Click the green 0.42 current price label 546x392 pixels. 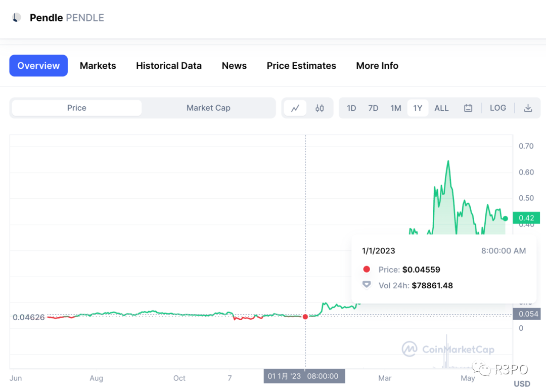pos(526,218)
